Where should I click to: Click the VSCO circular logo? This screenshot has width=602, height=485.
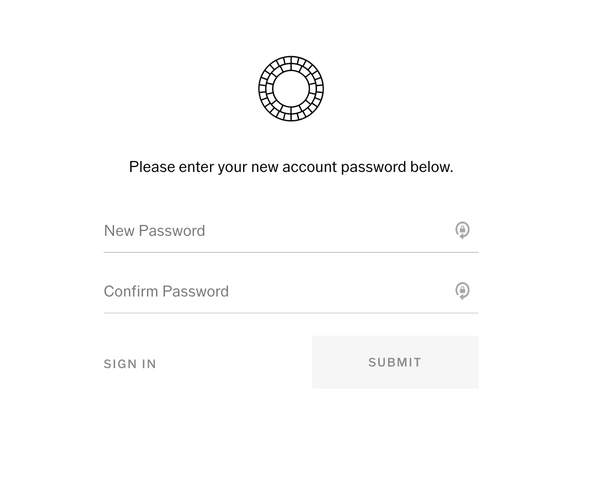point(291,89)
